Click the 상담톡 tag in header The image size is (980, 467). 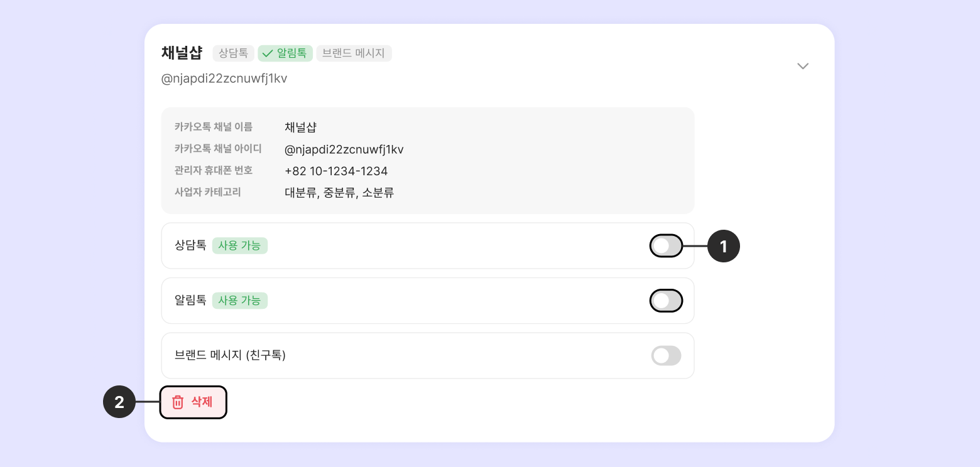coord(233,53)
